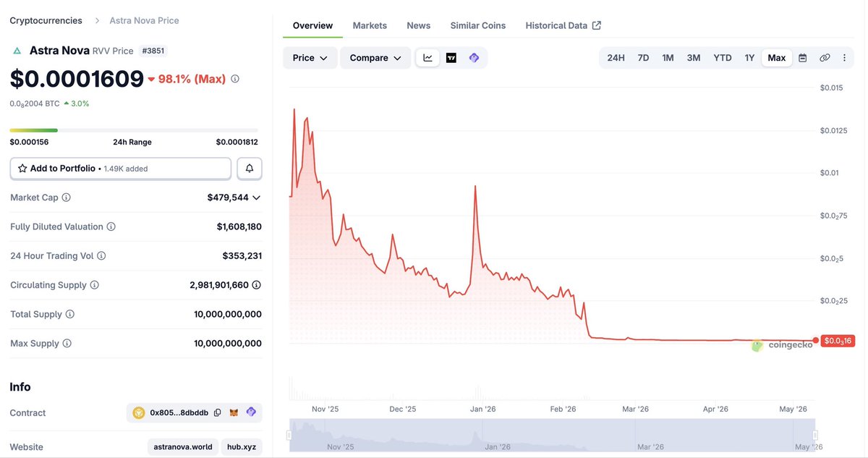
Task: Select the 3M time range
Action: point(694,58)
